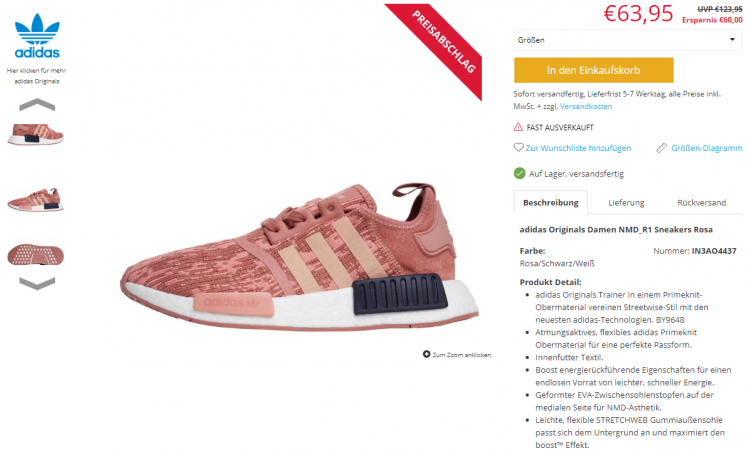Click the size chart ruler icon
This screenshot has height=453, width=750.
point(662,148)
